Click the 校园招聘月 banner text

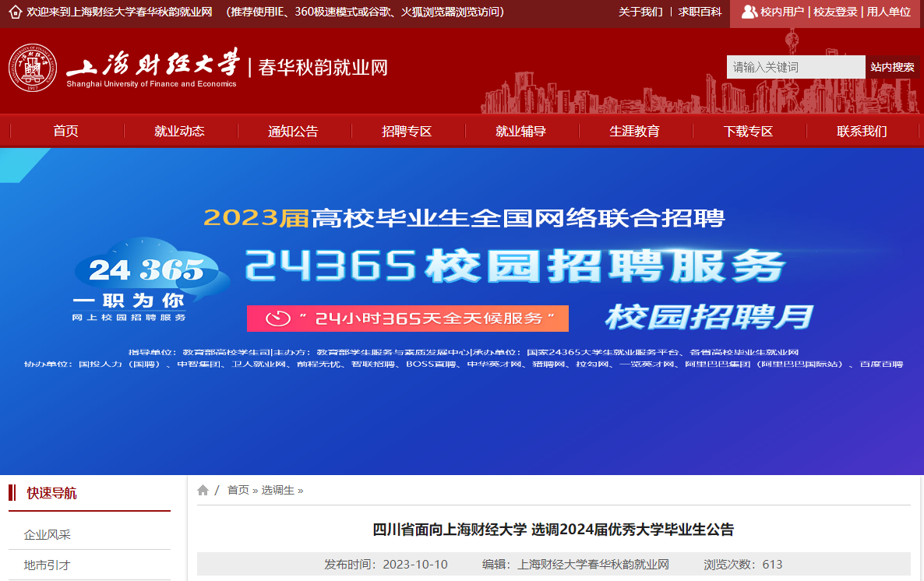pyautogui.click(x=709, y=317)
